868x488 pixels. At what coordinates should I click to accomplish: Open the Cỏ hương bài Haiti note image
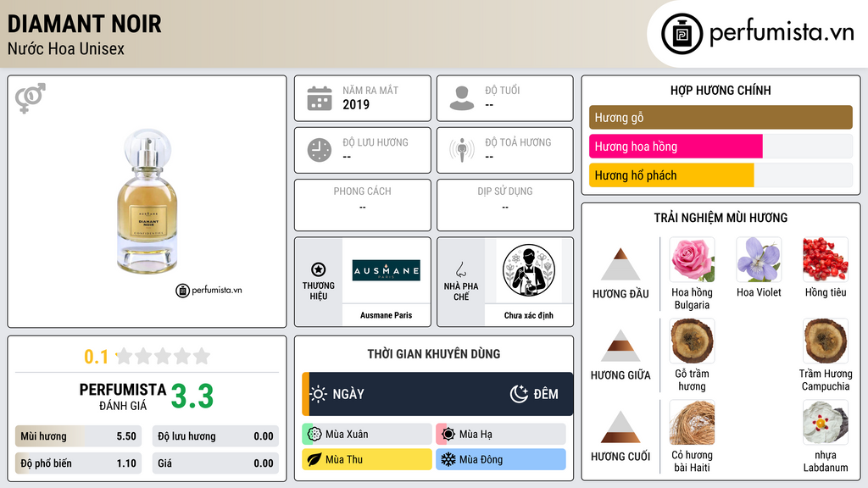point(692,423)
